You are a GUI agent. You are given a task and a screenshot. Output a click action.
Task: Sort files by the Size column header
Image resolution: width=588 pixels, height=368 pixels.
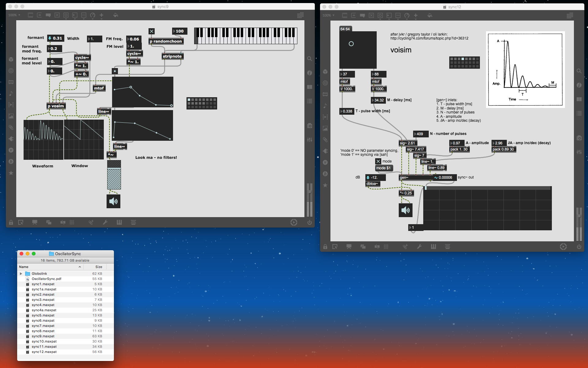click(99, 267)
